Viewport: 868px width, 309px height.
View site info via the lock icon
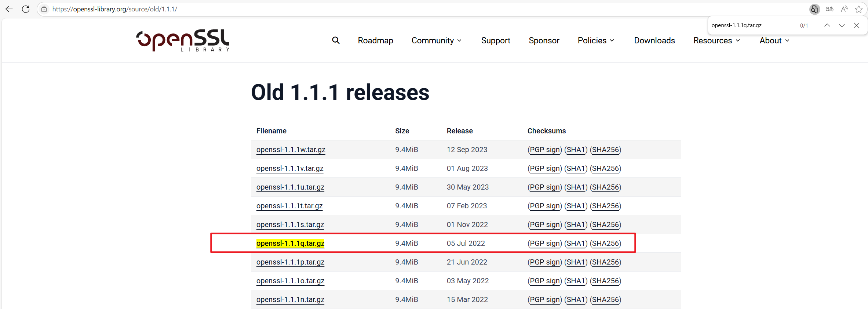click(44, 9)
